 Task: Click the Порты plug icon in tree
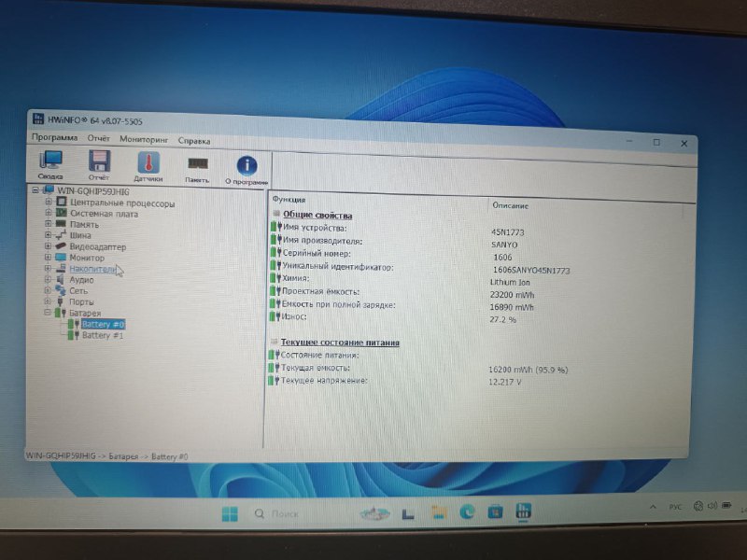pos(61,301)
